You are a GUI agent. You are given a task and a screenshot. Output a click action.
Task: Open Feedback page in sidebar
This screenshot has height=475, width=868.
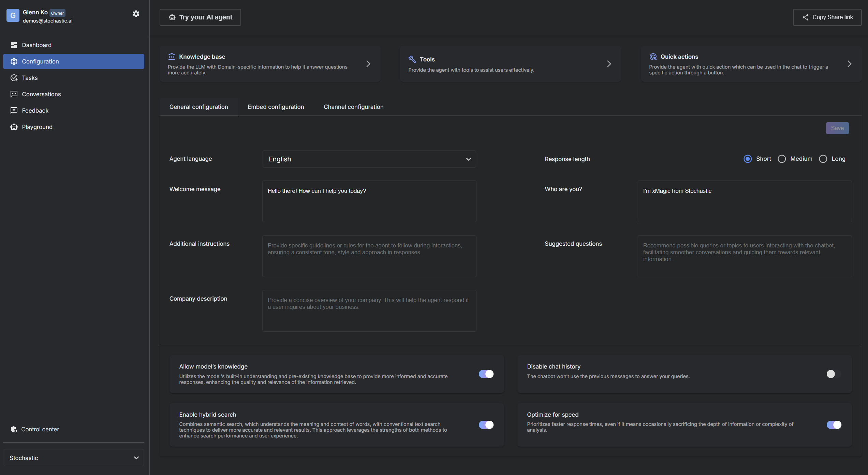pos(74,111)
